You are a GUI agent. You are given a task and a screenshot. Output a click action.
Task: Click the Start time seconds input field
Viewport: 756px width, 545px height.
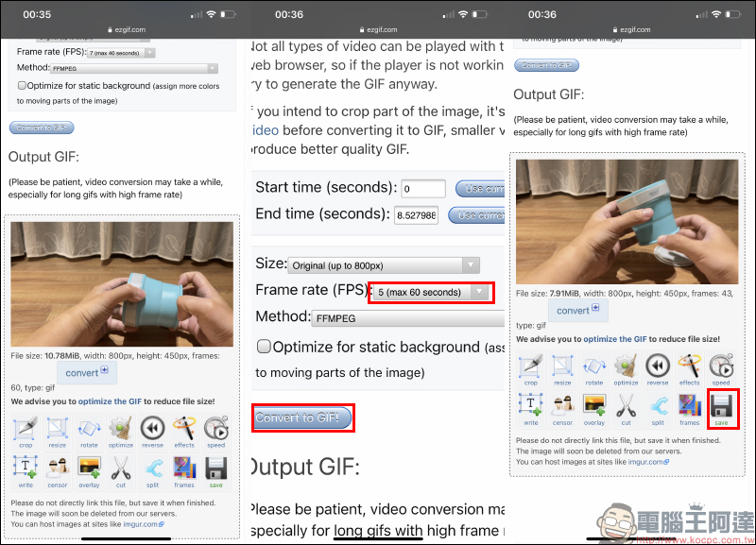pyautogui.click(x=423, y=189)
